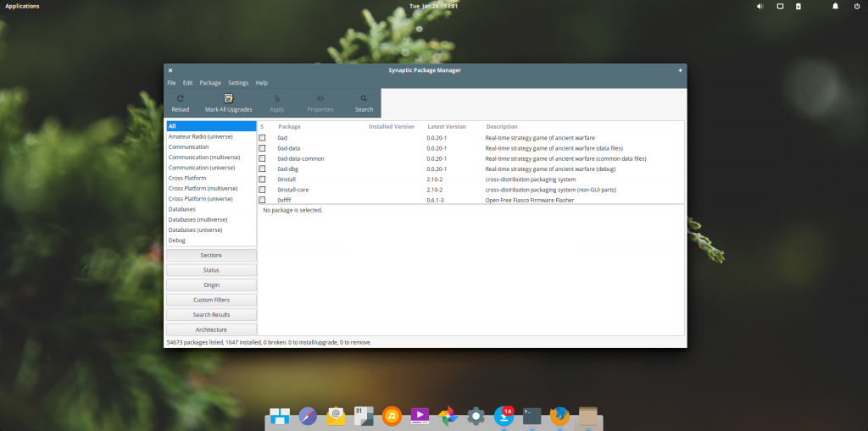Viewport: 868px width, 431px height.
Task: Open the Calendar app in dock
Action: 364,416
